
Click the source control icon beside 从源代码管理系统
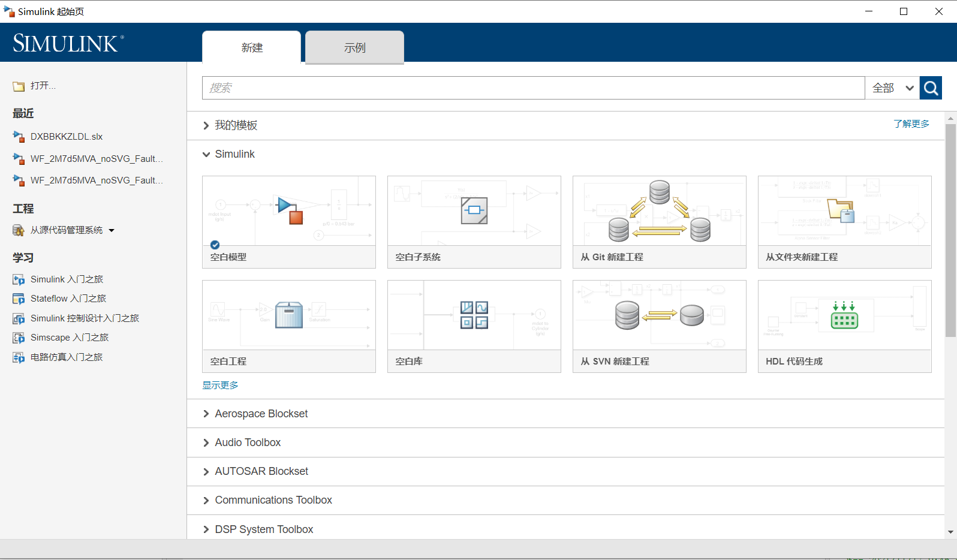(19, 230)
